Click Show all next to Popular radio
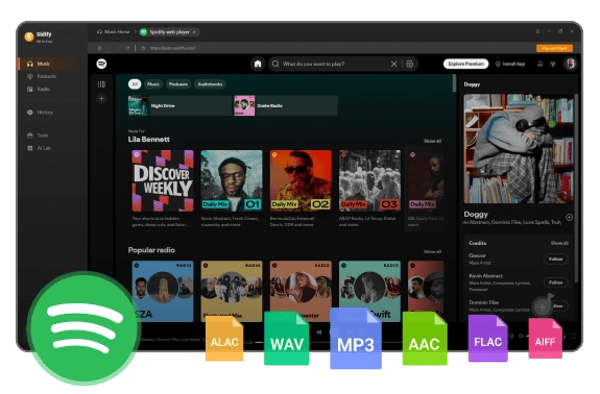The image size is (600, 394). (x=432, y=252)
